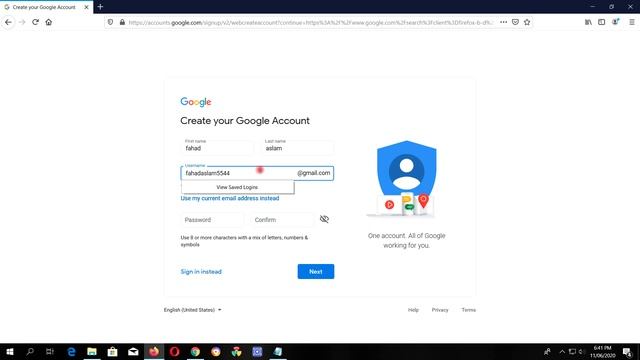Click the Firefox icon on the taskbar
This screenshot has height=360, width=640.
(x=154, y=351)
